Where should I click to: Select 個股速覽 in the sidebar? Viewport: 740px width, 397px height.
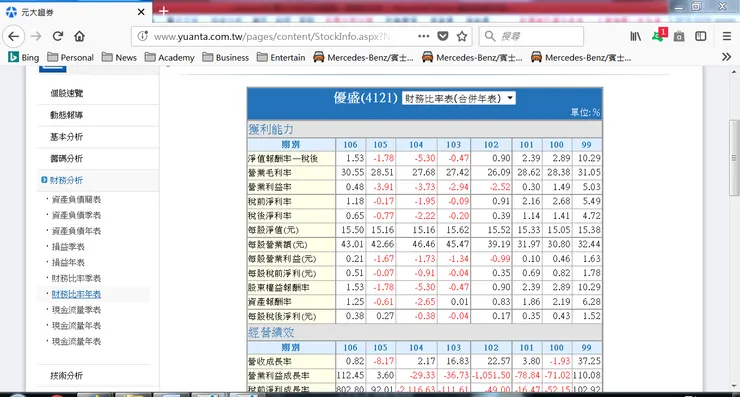[x=67, y=93]
